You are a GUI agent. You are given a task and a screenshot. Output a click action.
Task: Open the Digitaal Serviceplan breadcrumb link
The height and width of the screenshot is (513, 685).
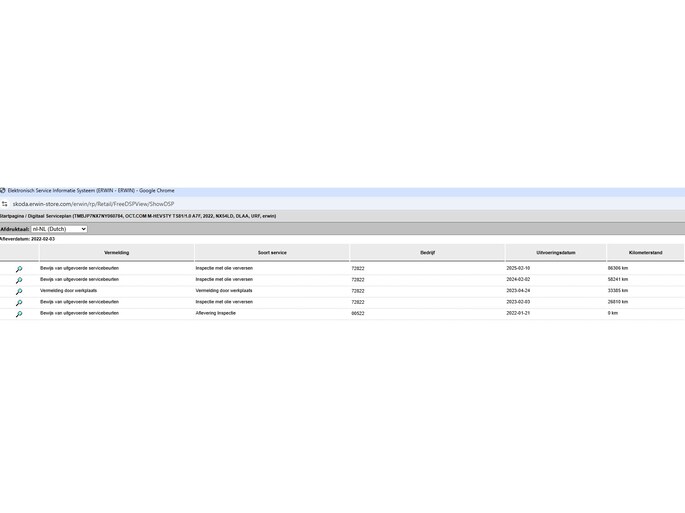pyautogui.click(x=48, y=216)
